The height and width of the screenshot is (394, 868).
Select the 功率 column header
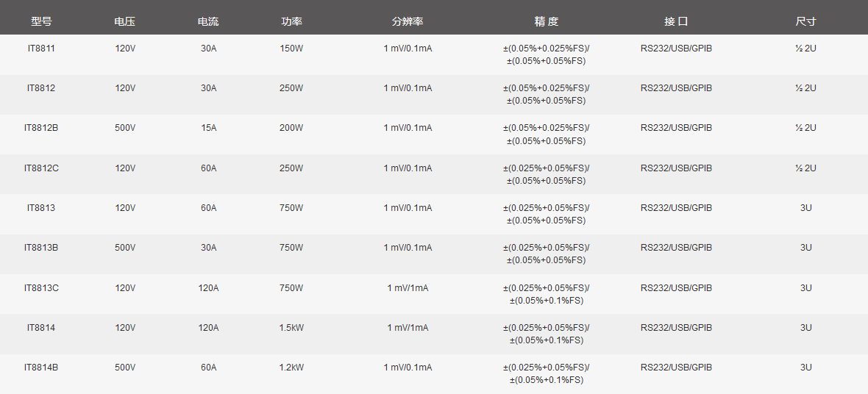pos(291,21)
